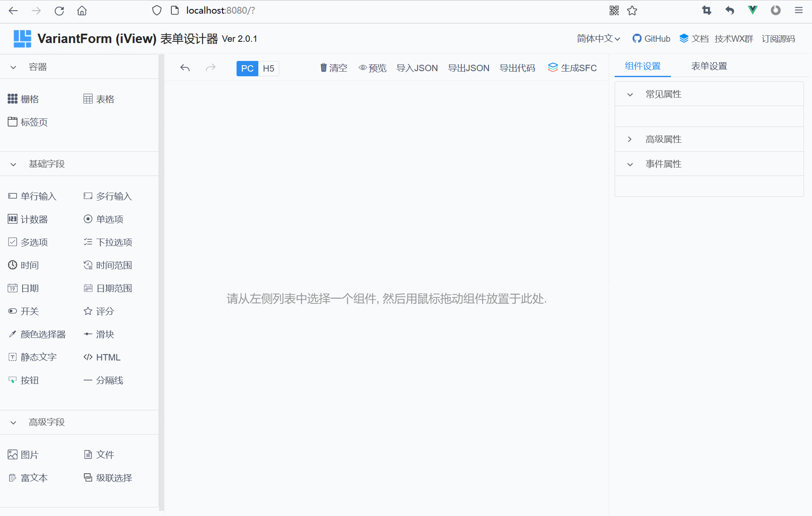Screen dimensions: 812x516
Task: Open the 简体中文 language dropdown
Action: [598, 39]
